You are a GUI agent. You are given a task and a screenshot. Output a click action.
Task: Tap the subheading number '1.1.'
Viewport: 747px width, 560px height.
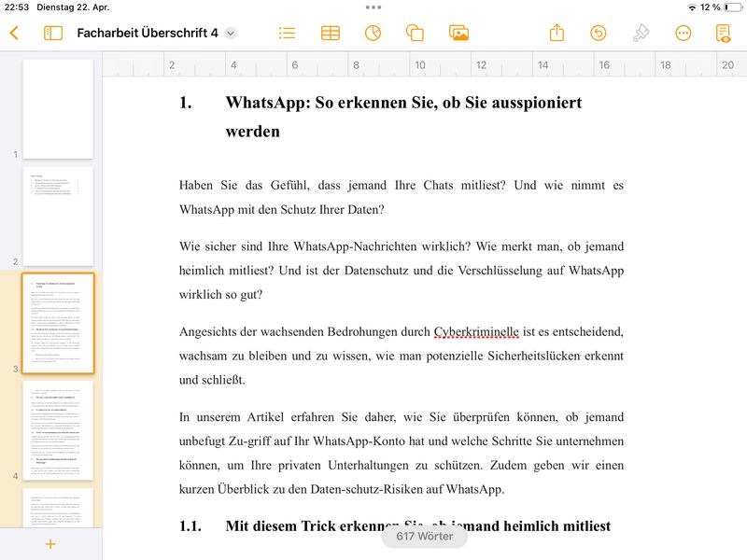click(x=190, y=526)
